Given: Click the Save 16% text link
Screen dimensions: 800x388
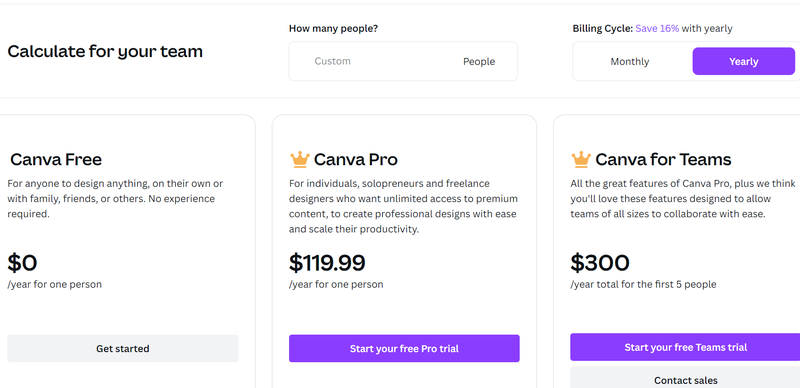Looking at the screenshot, I should (657, 29).
